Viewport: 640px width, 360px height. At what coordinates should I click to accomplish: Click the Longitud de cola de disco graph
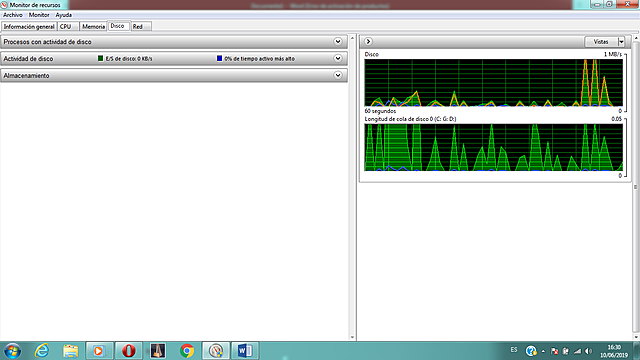pos(493,147)
